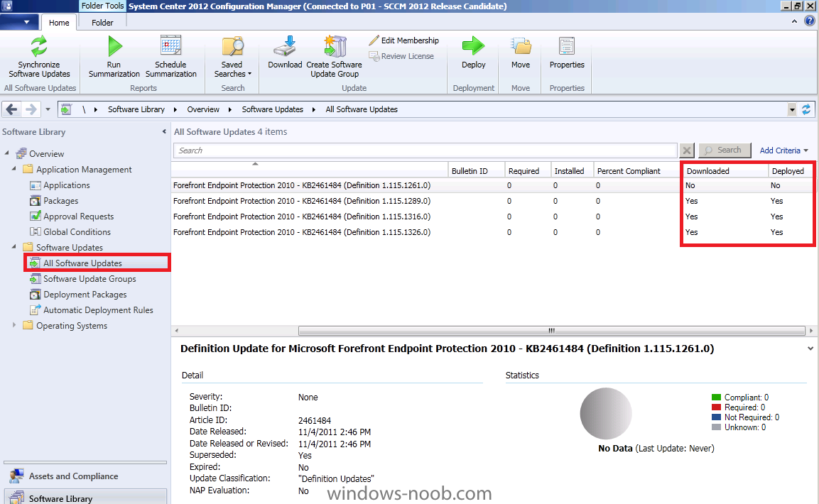Collapse the details pane chevron
The height and width of the screenshot is (504, 819).
810,348
